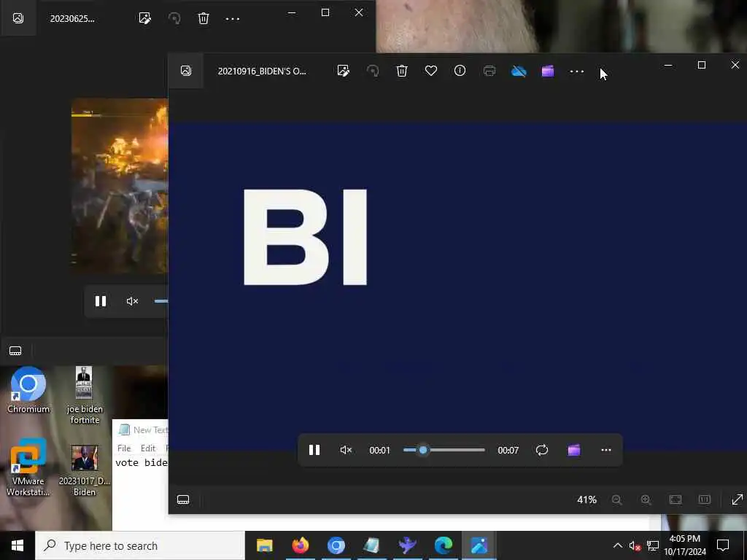Open the 4:05 PM clock and date
This screenshot has height=560, width=747.
coord(685,545)
